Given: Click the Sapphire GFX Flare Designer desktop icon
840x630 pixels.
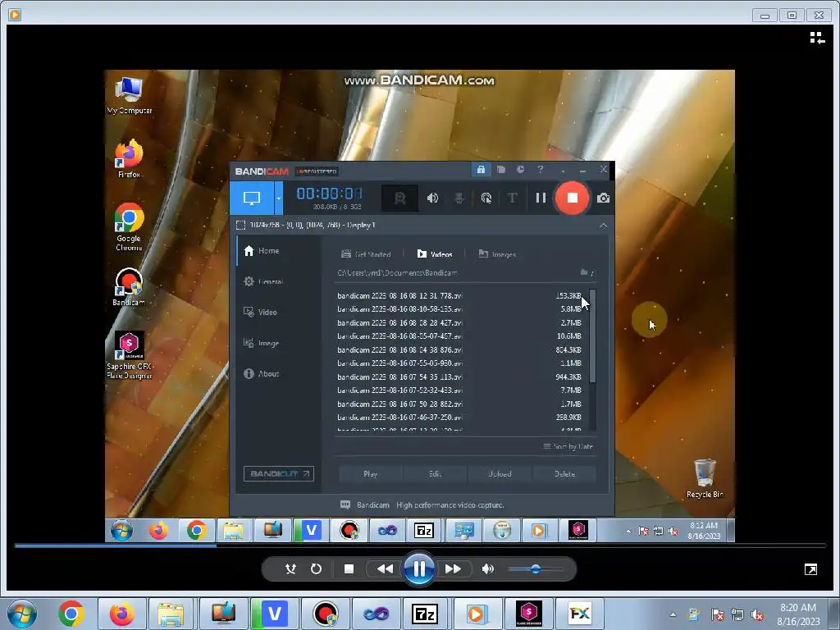Looking at the screenshot, I should (129, 355).
